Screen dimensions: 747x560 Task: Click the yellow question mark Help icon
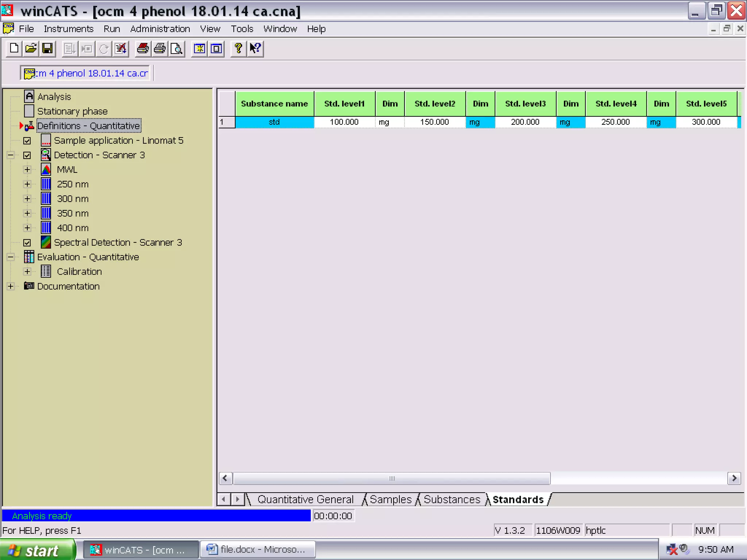click(238, 48)
